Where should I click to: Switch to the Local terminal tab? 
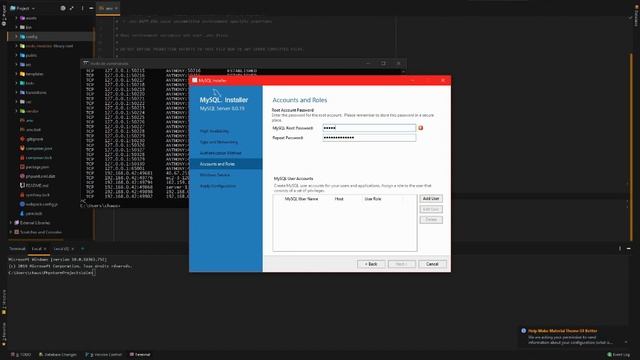click(39, 249)
